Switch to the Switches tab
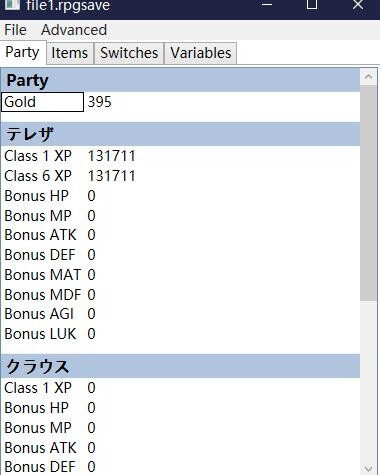The height and width of the screenshot is (475, 380). pyautogui.click(x=129, y=53)
